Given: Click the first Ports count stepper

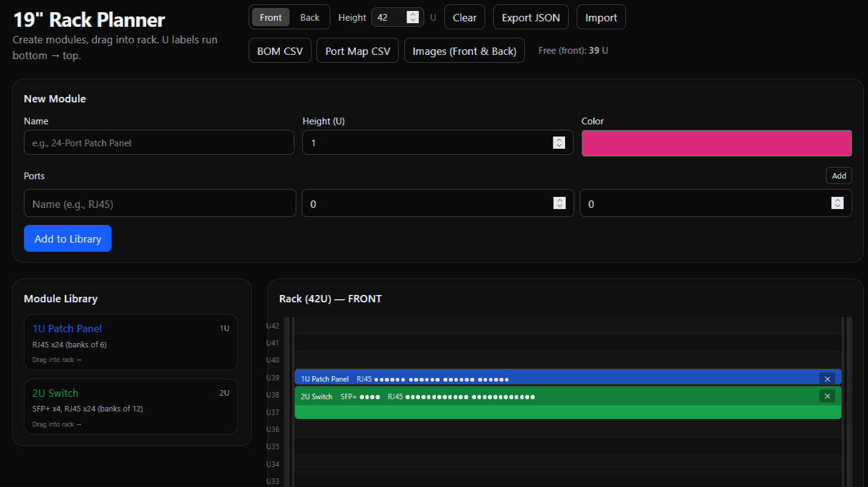Looking at the screenshot, I should tap(559, 204).
